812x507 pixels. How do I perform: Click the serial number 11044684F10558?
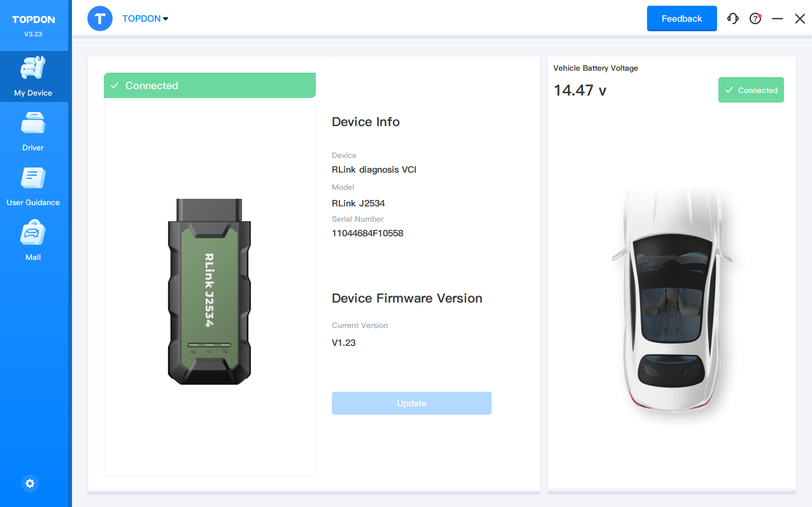point(367,233)
